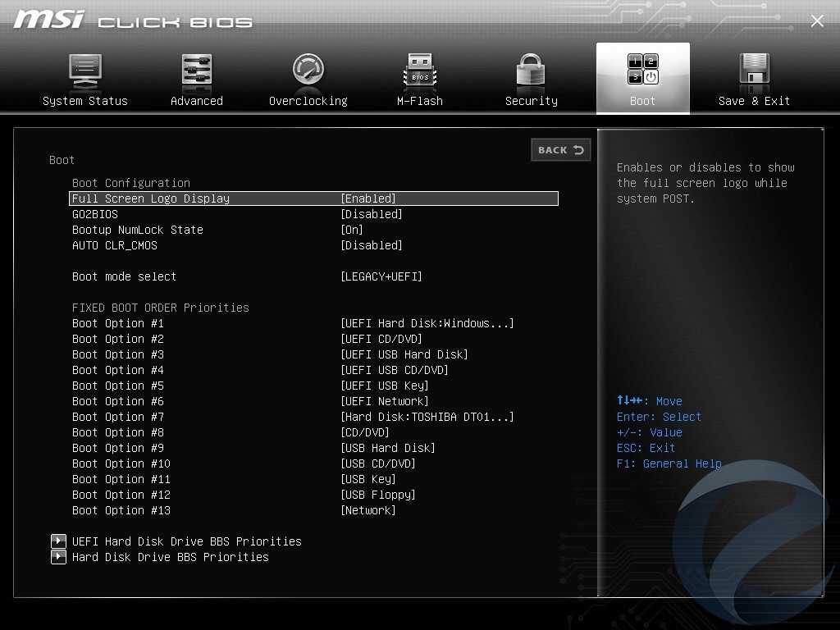Open Boot mode select LEGACY+UEFI dropdown
The height and width of the screenshot is (630, 840).
click(381, 276)
